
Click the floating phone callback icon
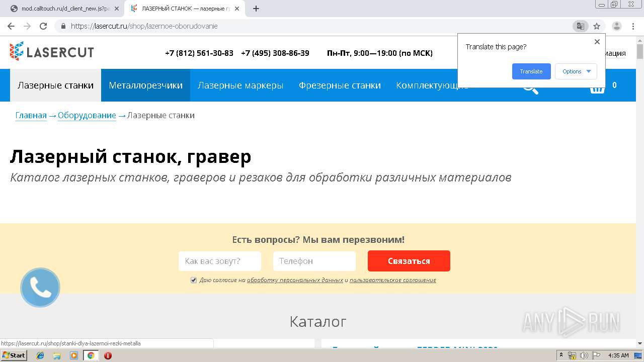40,288
